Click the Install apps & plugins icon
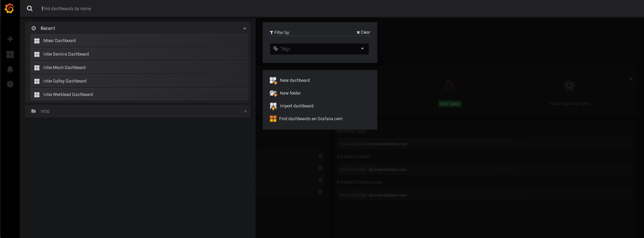This screenshot has width=644, height=238. click(x=570, y=86)
